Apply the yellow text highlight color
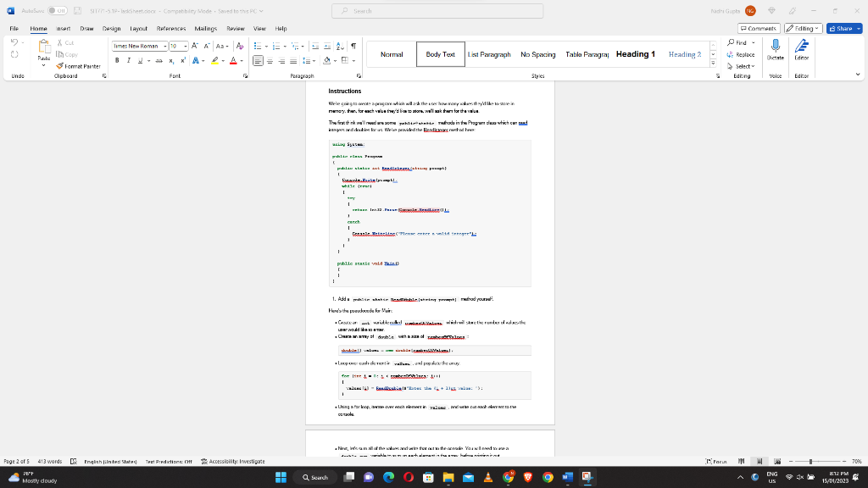This screenshot has height=488, width=868. [214, 60]
